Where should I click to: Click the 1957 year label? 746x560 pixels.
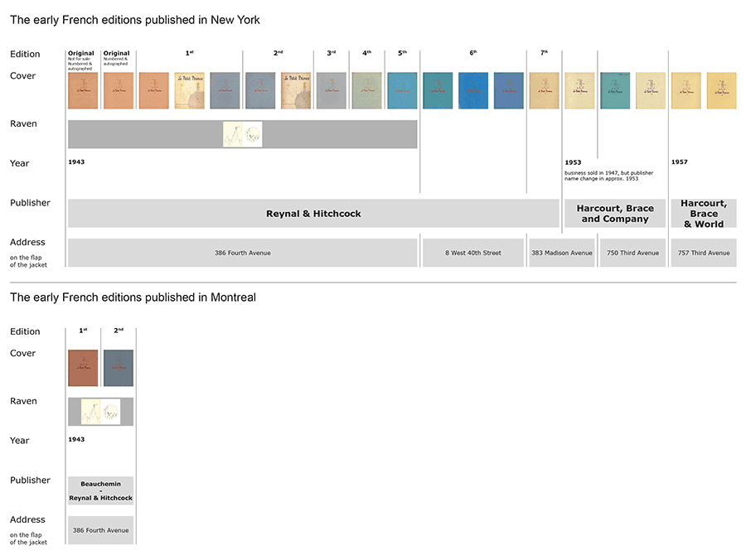[680, 162]
